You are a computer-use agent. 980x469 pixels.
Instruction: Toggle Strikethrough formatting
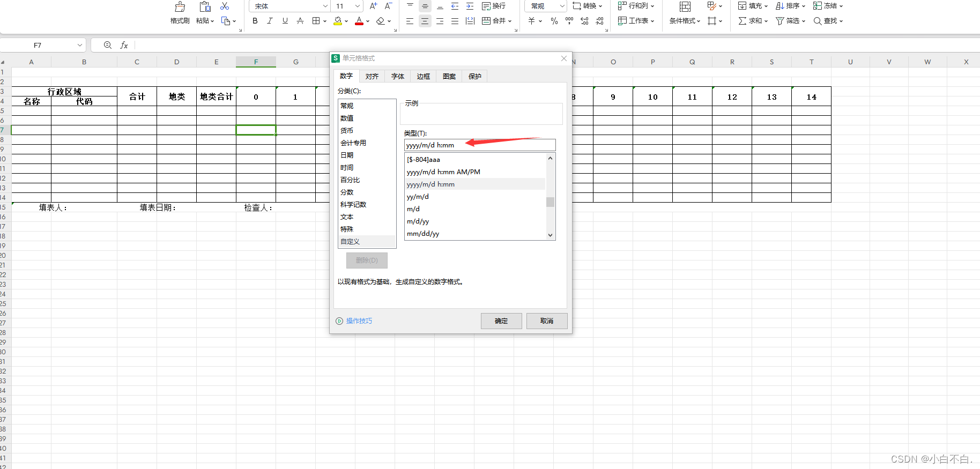click(300, 21)
